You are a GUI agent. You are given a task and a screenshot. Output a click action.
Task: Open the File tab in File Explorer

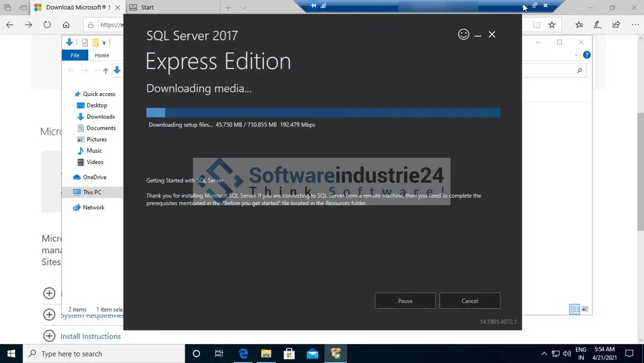tap(75, 55)
